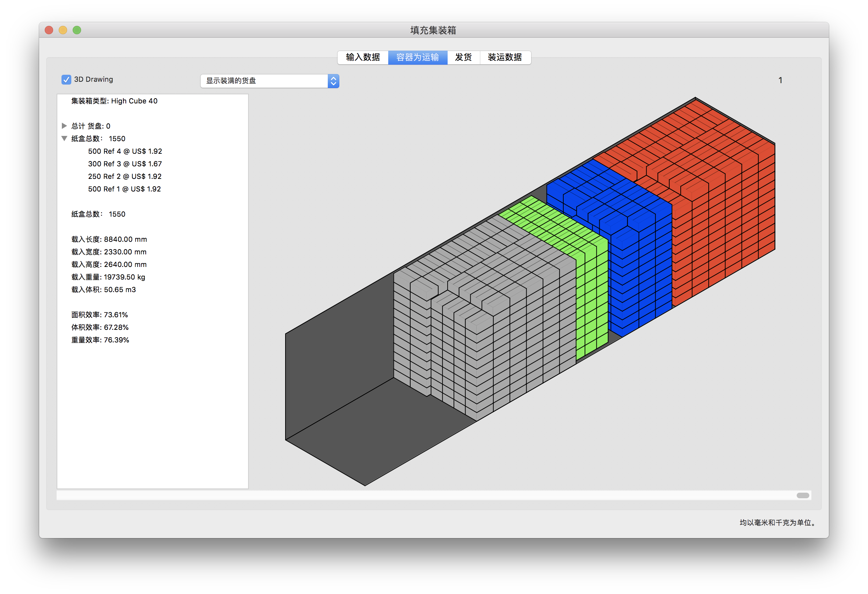Open the 显示装满的货盘 dropdown
The width and height of the screenshot is (868, 594).
(x=269, y=81)
